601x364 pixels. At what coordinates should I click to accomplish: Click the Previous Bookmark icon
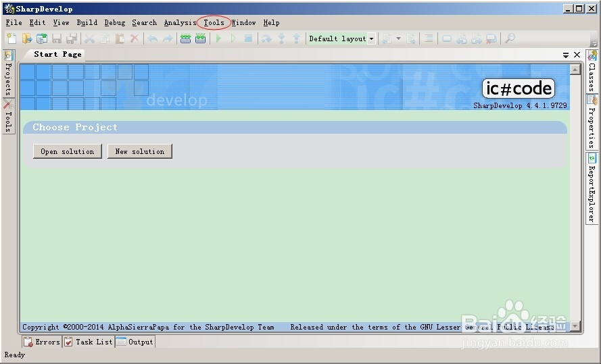(x=462, y=38)
